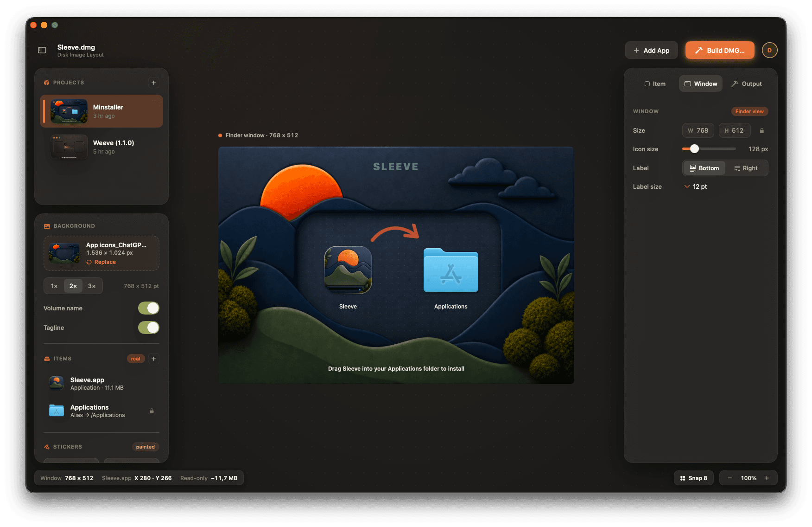
Task: Open the user avatar D
Action: tap(769, 50)
